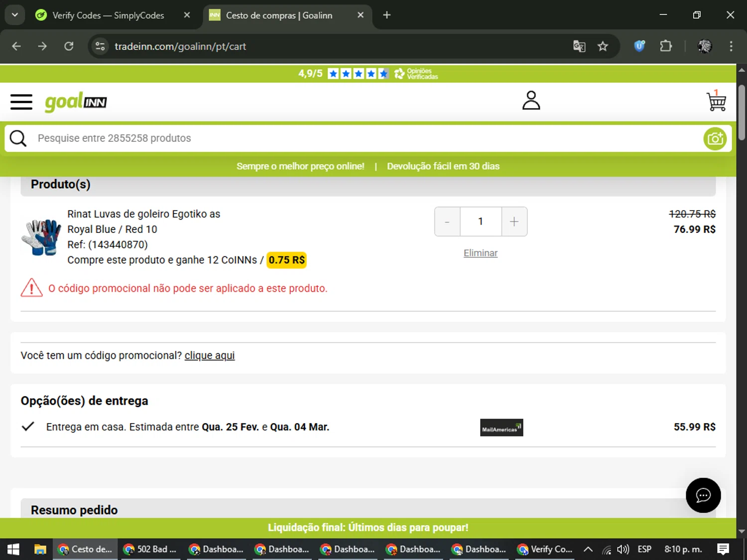Open the 502 Bad taskbar window

150,549
